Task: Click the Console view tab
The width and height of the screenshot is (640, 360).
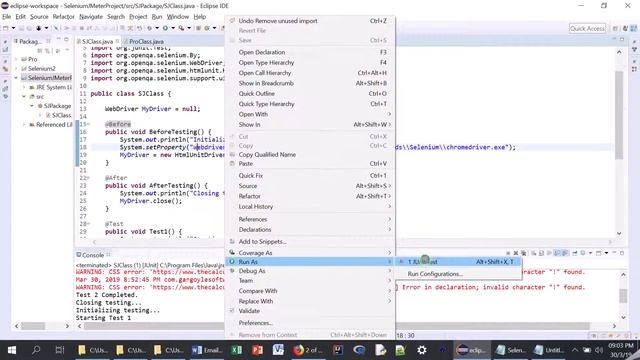Action: [93, 255]
